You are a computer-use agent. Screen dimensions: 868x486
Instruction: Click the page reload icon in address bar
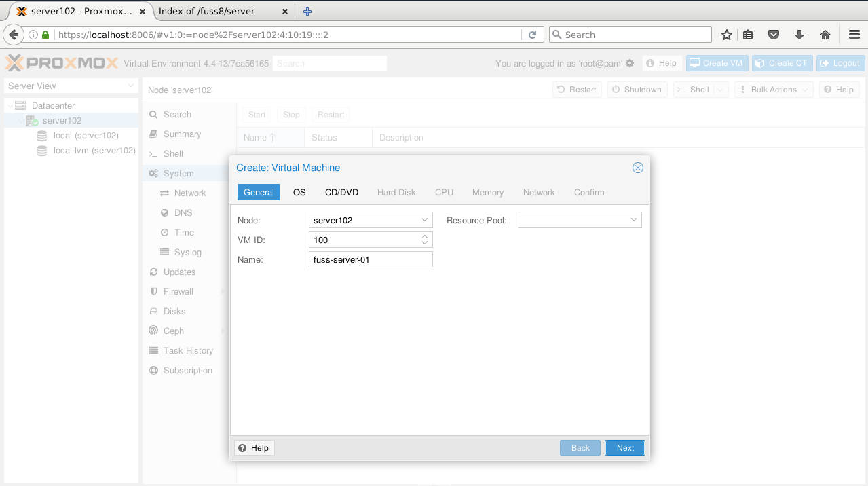[x=533, y=35]
